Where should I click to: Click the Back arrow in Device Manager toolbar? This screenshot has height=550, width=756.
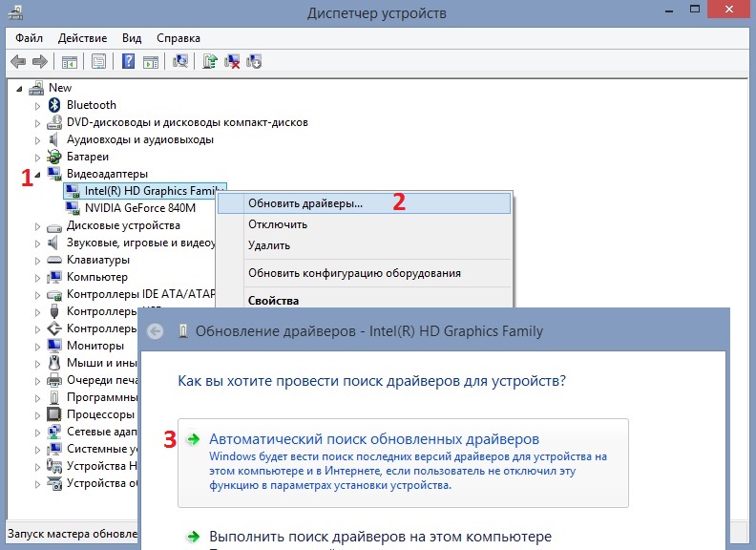(18, 61)
